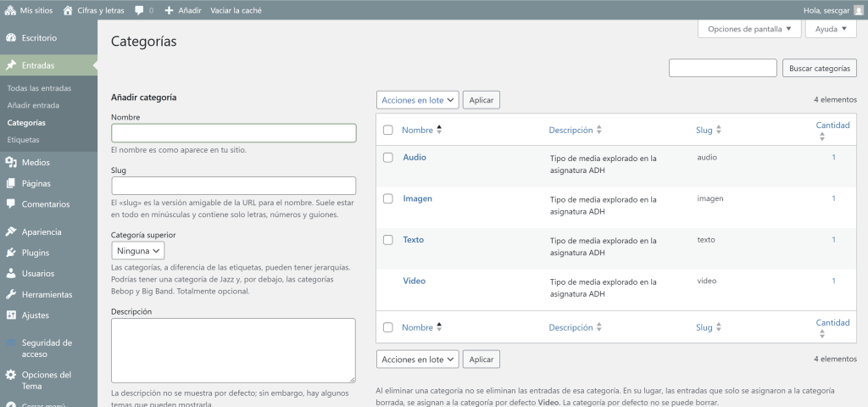Expand the Categoría superior dropdown
The width and height of the screenshot is (868, 407).
click(x=138, y=251)
